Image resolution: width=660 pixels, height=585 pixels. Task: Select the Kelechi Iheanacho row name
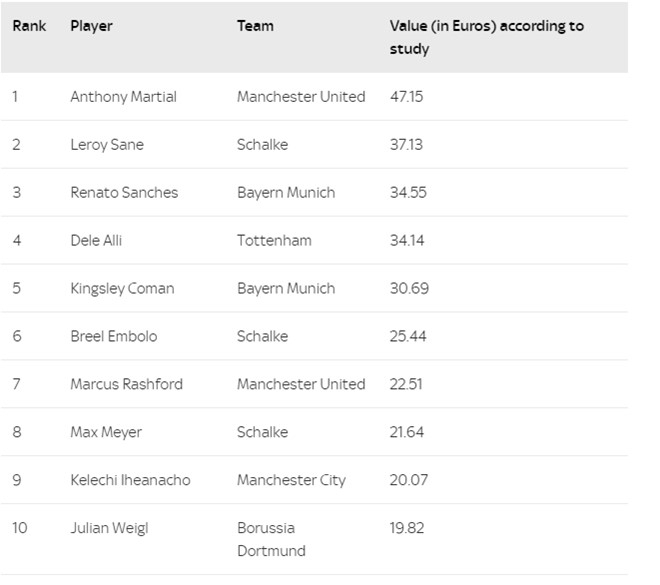coord(130,480)
